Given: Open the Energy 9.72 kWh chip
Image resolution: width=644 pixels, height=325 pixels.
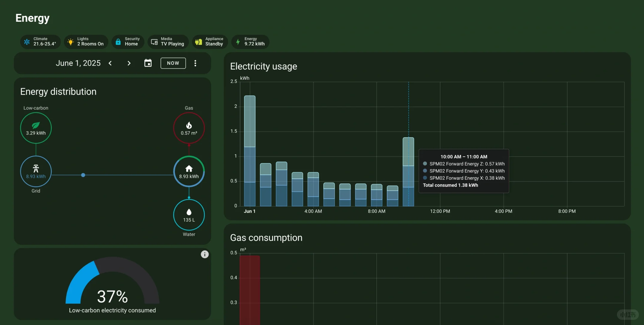Looking at the screenshot, I should [x=250, y=42].
